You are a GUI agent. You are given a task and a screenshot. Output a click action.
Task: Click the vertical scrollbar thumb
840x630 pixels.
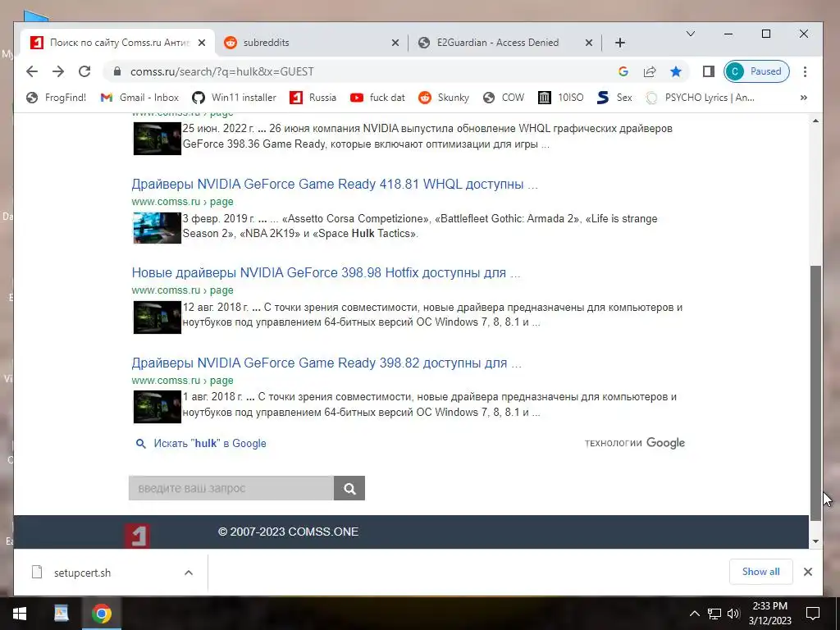coord(815,393)
